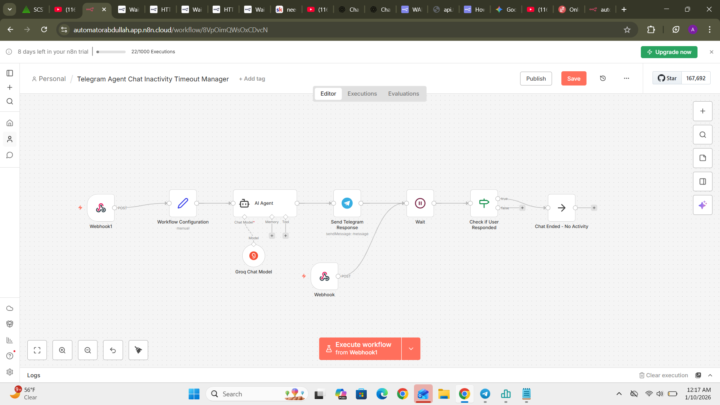Open the AI Agent node
Screen dimensions: 720x405
[265, 203]
